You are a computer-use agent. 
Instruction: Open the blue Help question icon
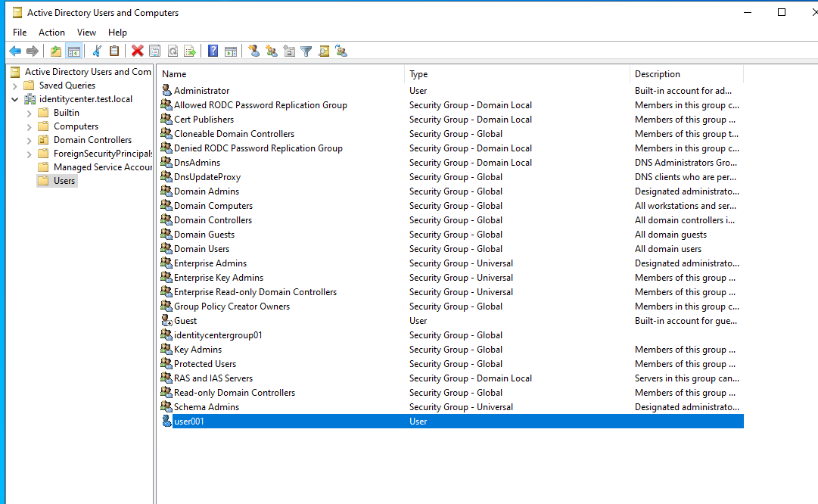pos(213,51)
